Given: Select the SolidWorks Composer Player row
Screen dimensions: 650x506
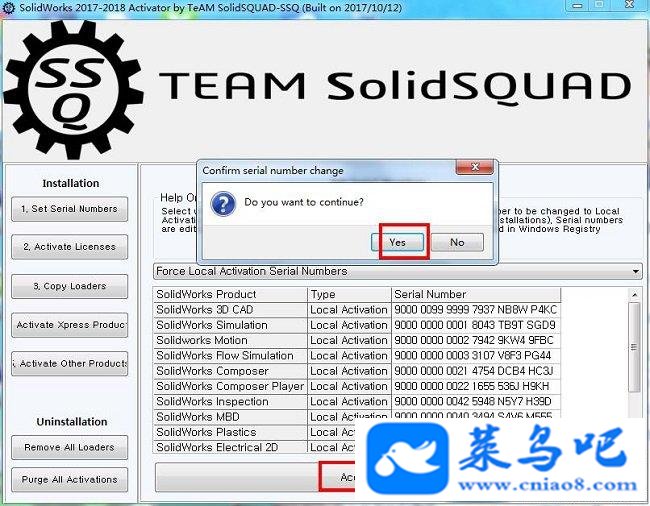Looking at the screenshot, I should [x=357, y=386].
